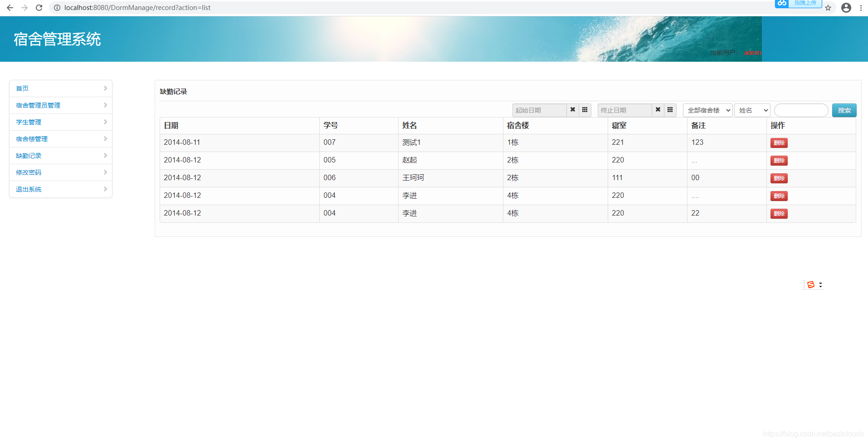Click the 搜索 button

tap(844, 110)
